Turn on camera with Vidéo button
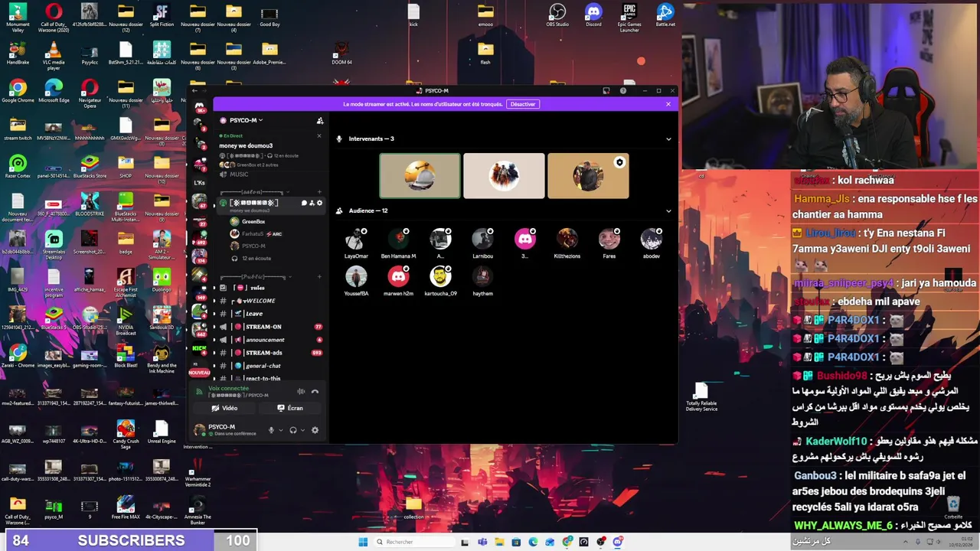Screen dimensions: 980x551 point(224,408)
